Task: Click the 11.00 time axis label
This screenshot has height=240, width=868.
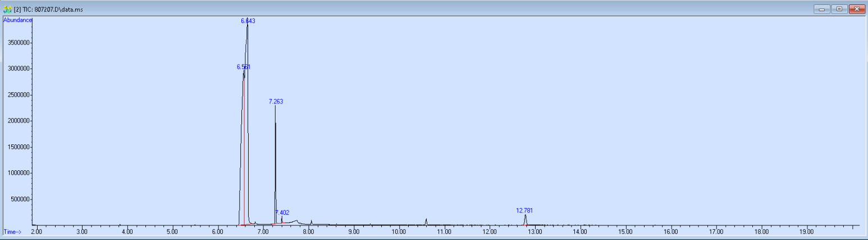Action: [444, 232]
